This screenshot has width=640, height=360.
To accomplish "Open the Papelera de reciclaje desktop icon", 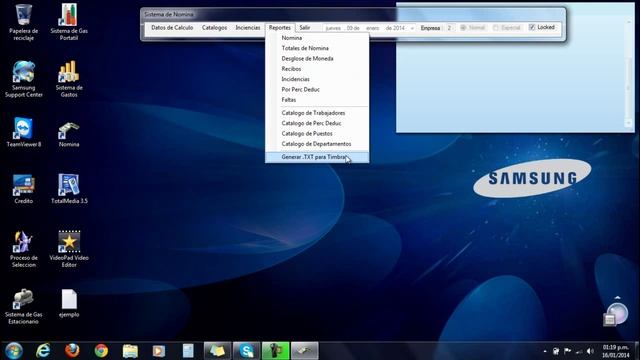I will click(x=23, y=21).
